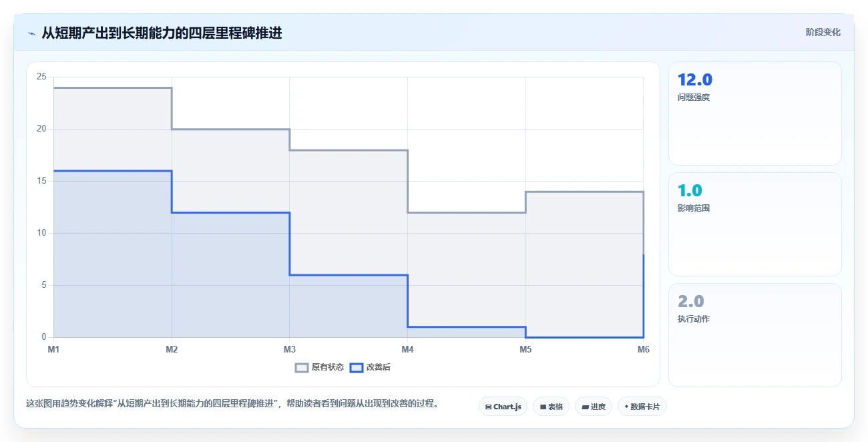Click the 25 y-axis value
Image resolution: width=868 pixels, height=442 pixels.
coord(41,77)
